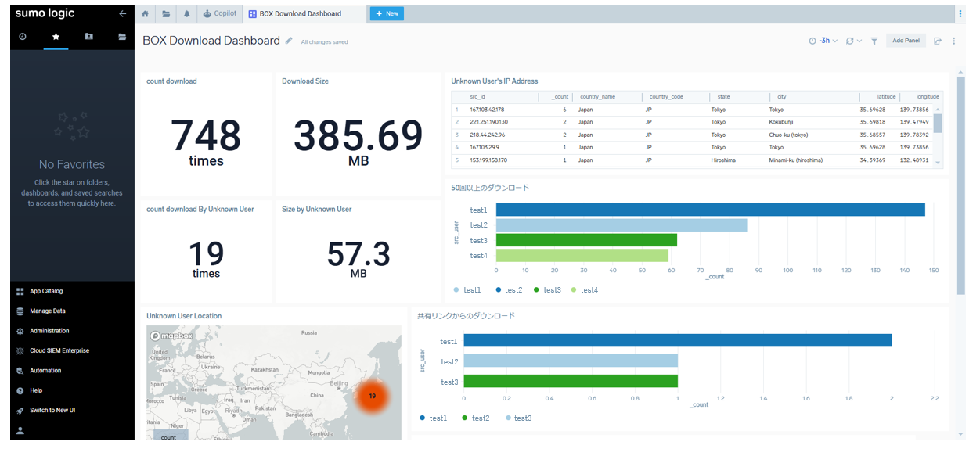Viewport: 980px width, 456px height.
Task: Click the Add Panel button
Action: click(906, 41)
